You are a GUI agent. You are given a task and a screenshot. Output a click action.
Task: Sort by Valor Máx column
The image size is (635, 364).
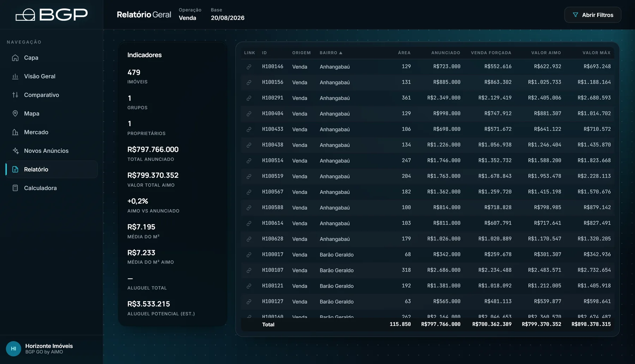(596, 53)
